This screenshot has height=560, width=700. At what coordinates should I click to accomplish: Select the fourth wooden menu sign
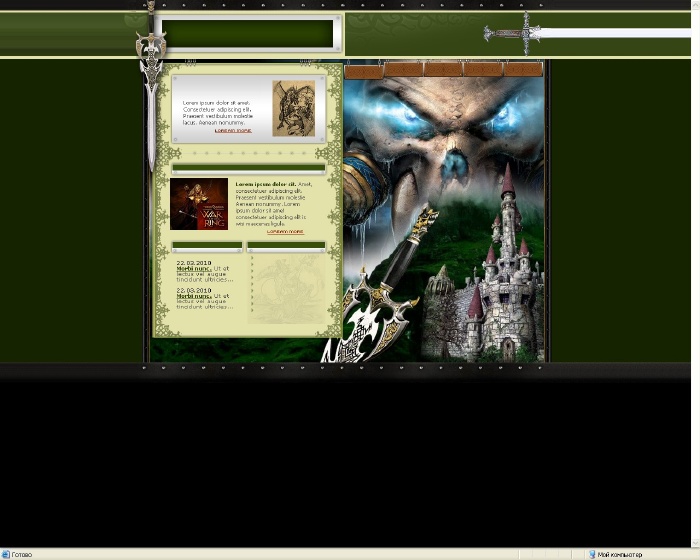pyautogui.click(x=483, y=70)
